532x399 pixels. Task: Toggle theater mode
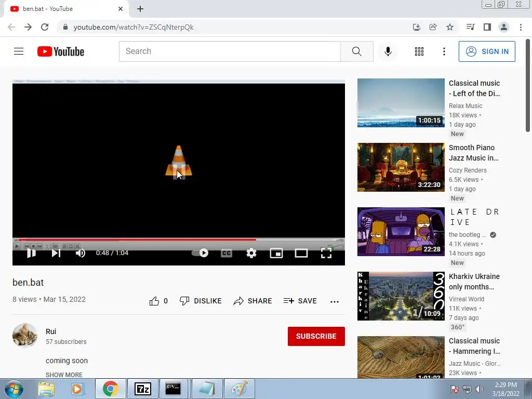pyautogui.click(x=301, y=253)
